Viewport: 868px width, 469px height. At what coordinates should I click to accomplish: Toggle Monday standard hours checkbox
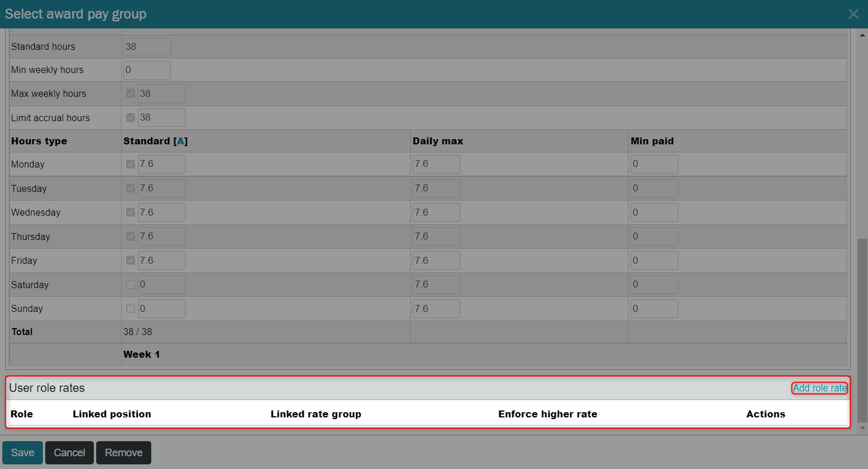click(x=130, y=165)
